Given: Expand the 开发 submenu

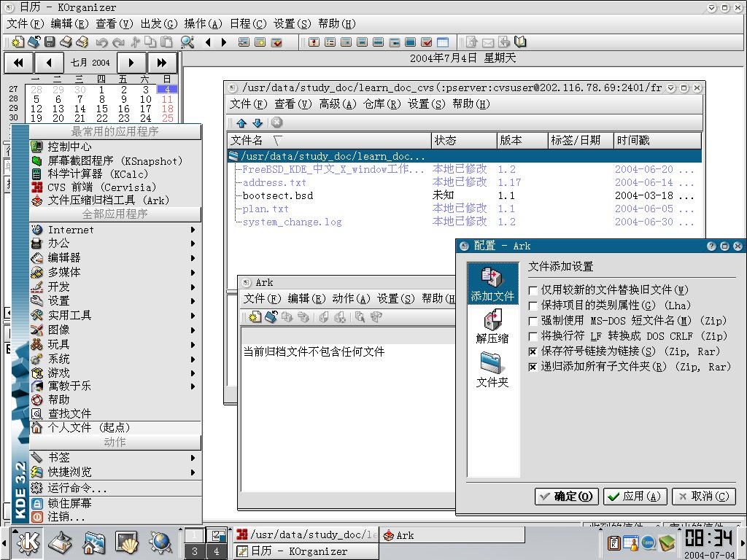Looking at the screenshot, I should click(116, 287).
